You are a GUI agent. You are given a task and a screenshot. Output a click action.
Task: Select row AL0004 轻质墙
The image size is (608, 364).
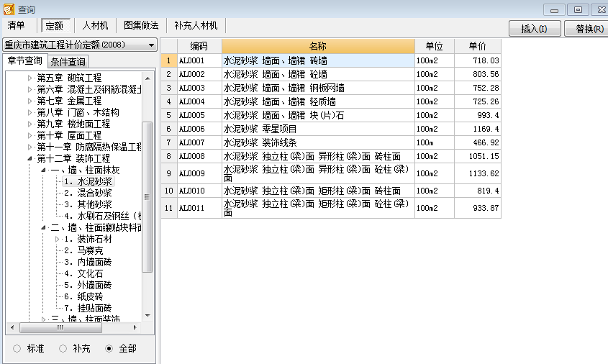331,101
